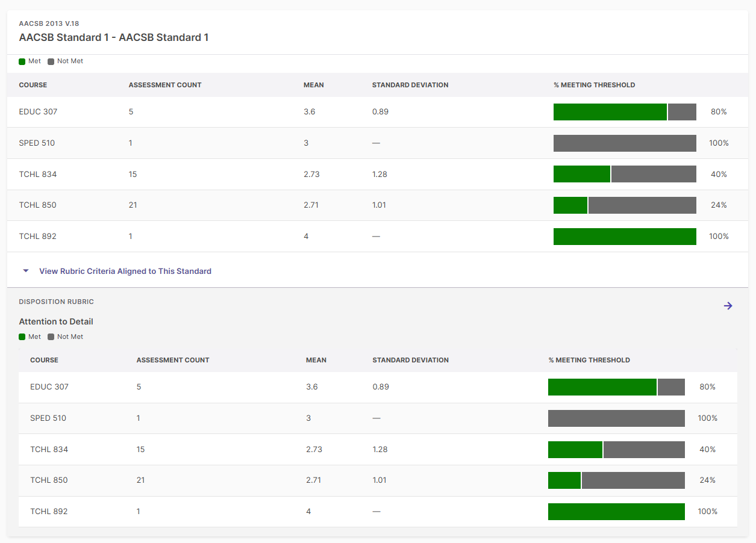Select TCHL 834 in the top table
The image size is (756, 543).
[x=38, y=175]
